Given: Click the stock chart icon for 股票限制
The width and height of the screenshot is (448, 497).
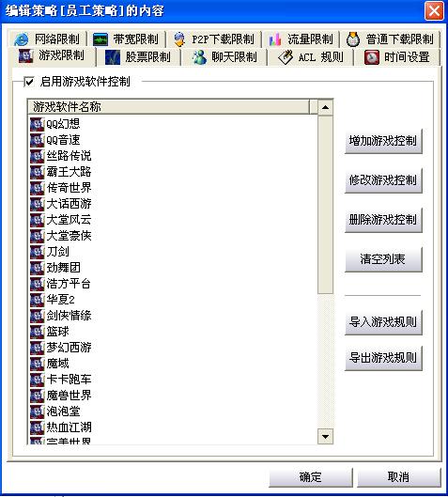Looking at the screenshot, I should tap(113, 57).
